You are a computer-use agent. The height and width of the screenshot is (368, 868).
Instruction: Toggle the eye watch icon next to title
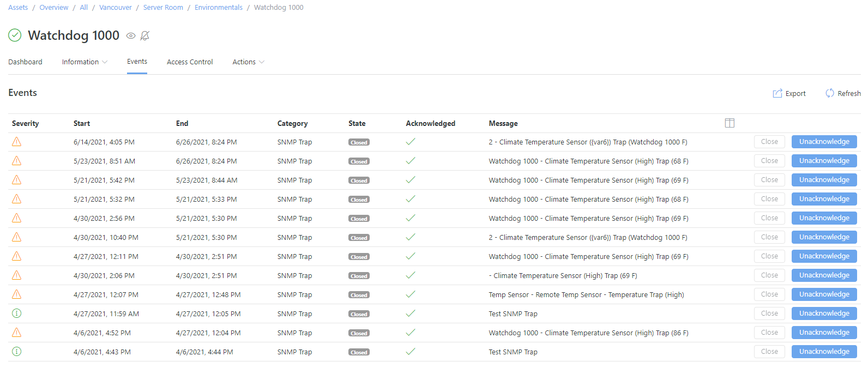[x=131, y=36]
